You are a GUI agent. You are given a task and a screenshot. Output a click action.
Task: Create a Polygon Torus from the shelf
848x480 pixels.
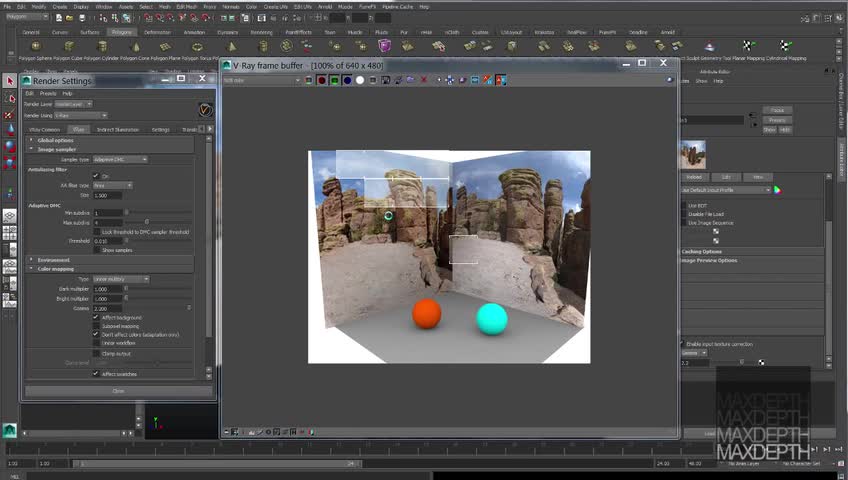tap(198, 46)
